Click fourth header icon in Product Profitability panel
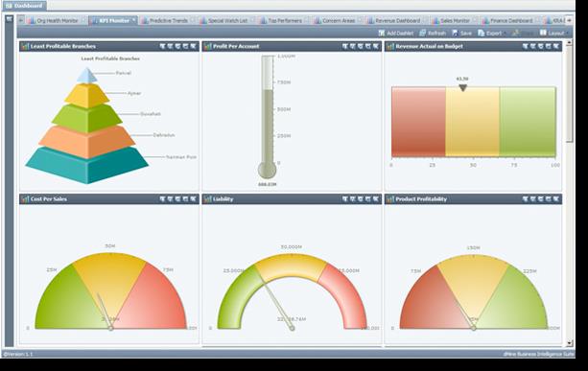The width and height of the screenshot is (588, 371). 549,199
